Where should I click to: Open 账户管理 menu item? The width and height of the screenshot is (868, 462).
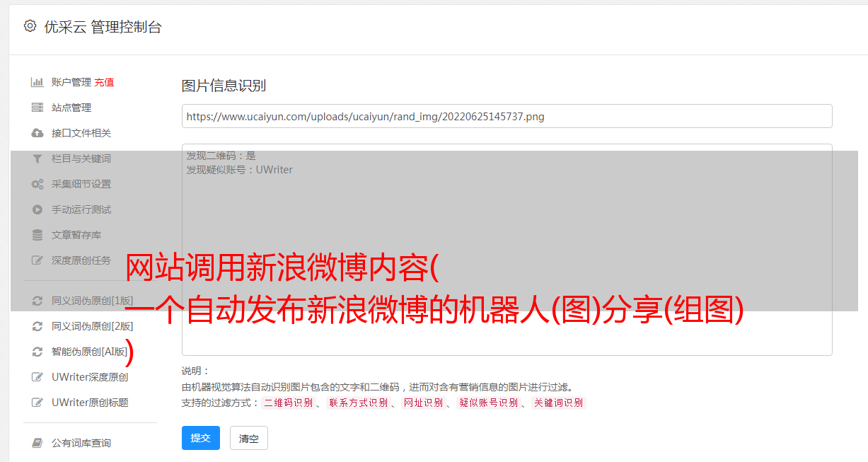[x=71, y=82]
